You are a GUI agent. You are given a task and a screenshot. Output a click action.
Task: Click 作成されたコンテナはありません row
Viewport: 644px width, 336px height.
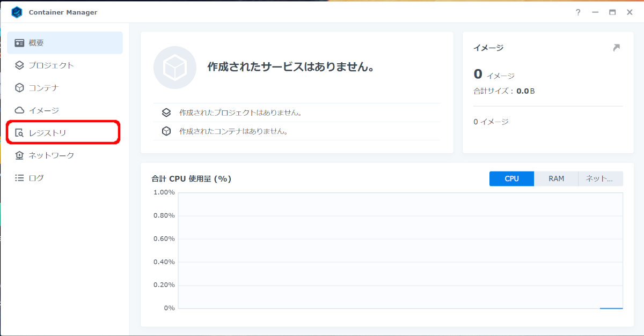point(296,131)
